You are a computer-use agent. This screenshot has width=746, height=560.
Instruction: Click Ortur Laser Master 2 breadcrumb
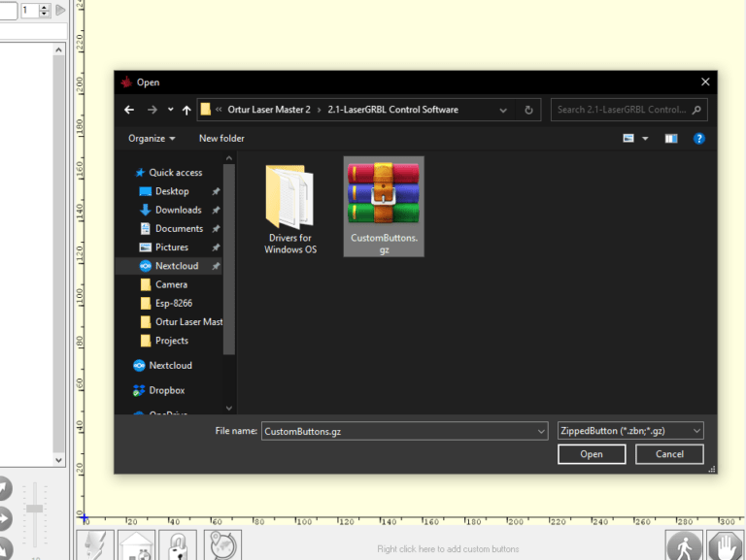[x=269, y=110]
